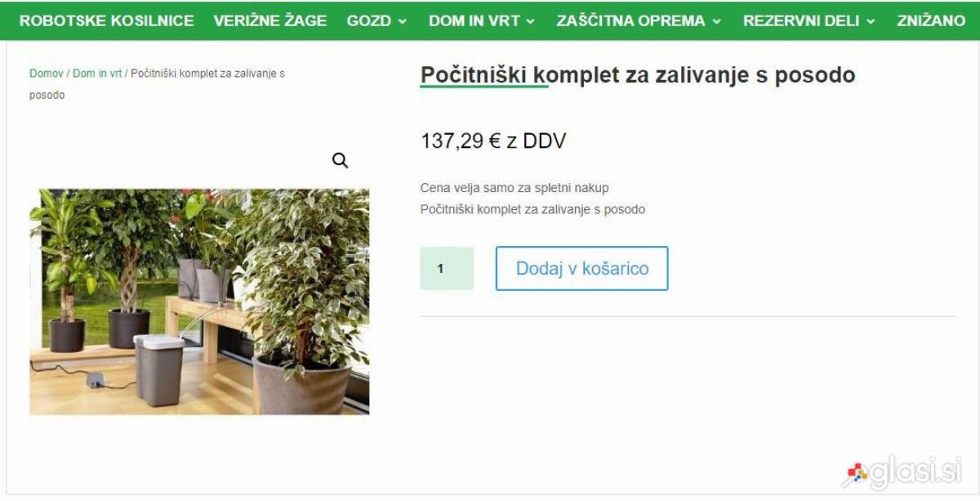Click the quantity input field showing 1
Screen dimensions: 980x501
(447, 268)
